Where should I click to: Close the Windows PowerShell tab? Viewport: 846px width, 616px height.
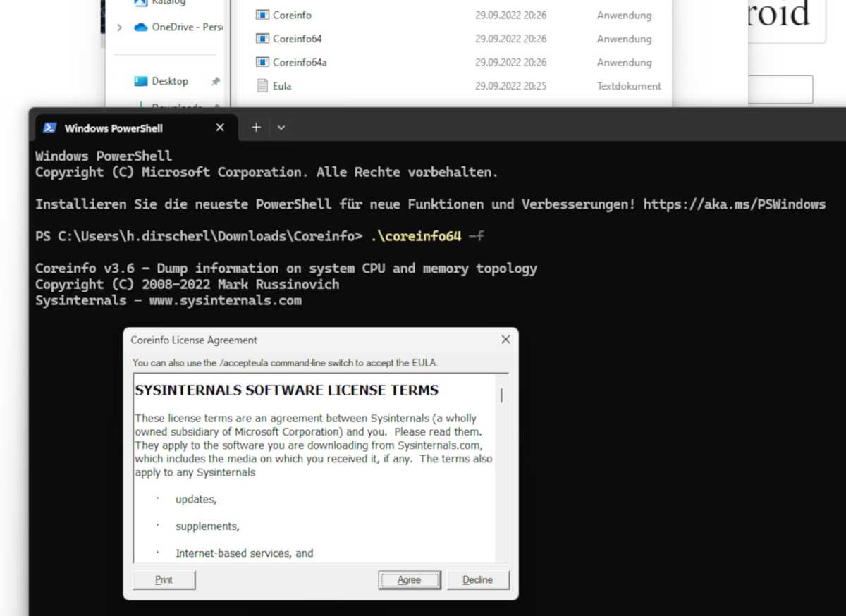pos(220,128)
